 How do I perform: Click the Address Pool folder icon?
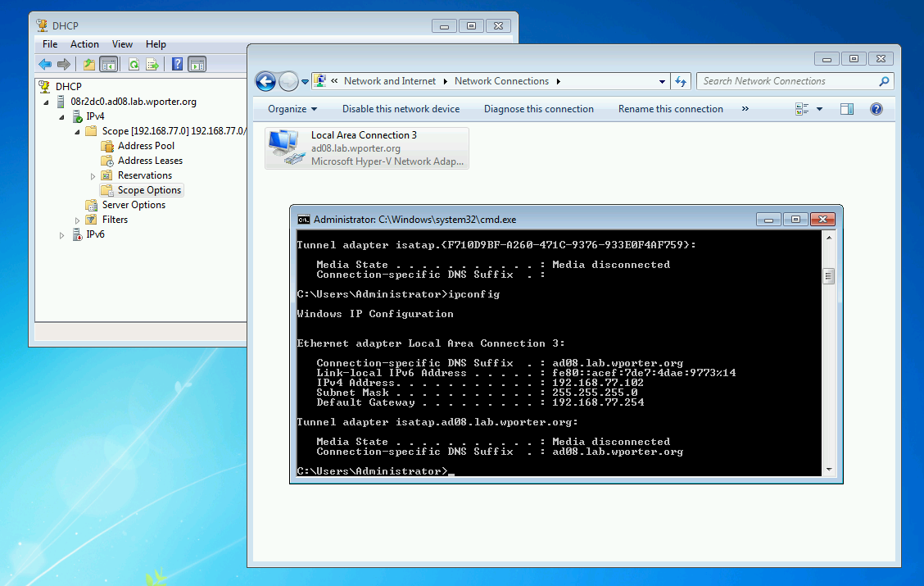107,146
